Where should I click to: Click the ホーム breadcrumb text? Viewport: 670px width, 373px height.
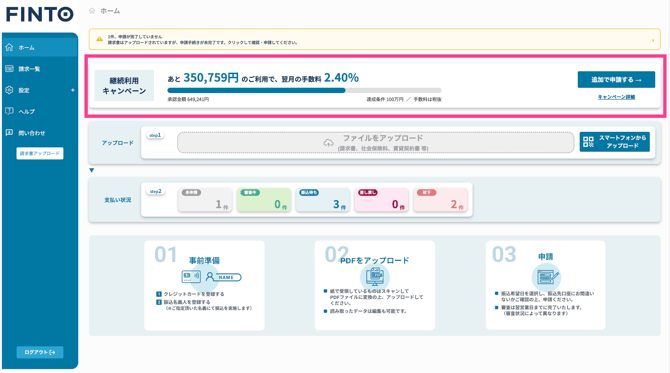110,11
